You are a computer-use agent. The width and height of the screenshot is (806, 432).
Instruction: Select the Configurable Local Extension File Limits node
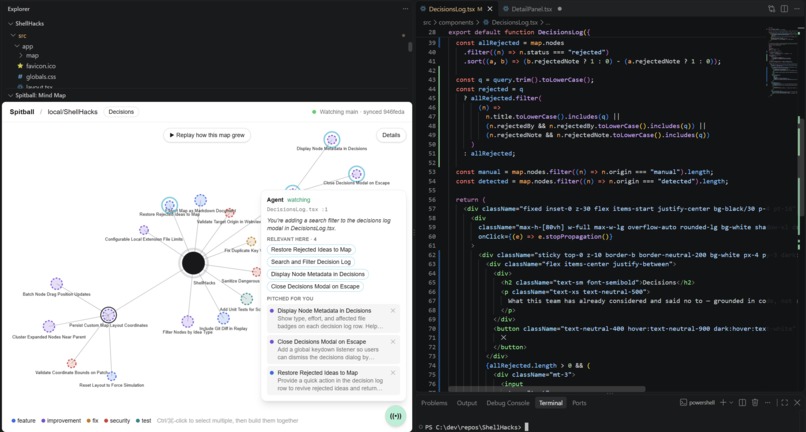(144, 230)
